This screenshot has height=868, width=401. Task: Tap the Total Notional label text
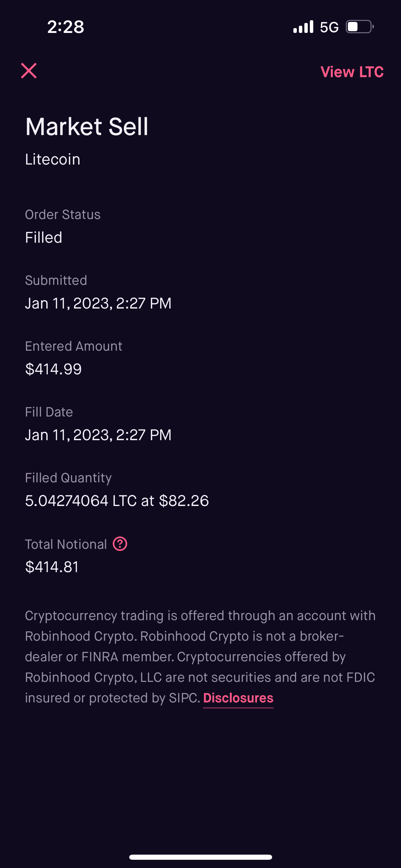(x=66, y=544)
